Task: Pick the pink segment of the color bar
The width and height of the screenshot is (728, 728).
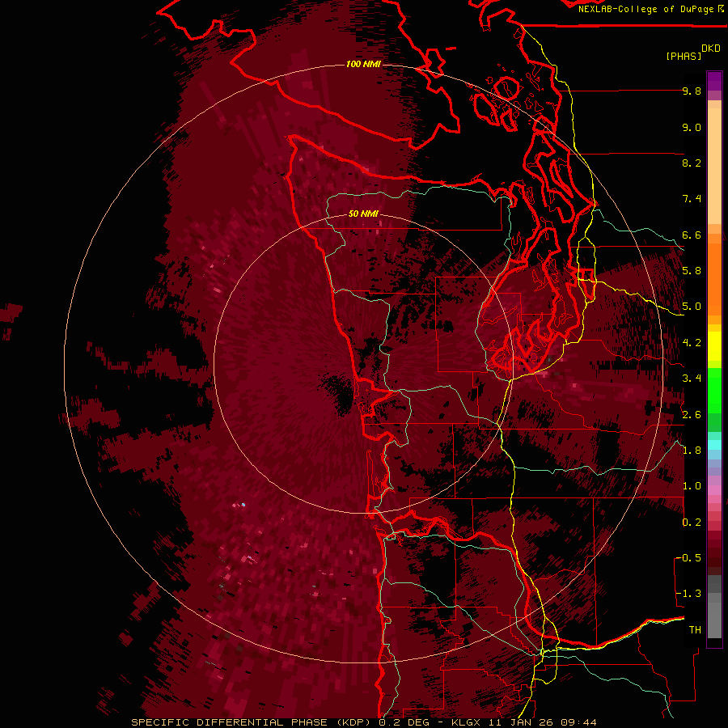Action: 714,490
